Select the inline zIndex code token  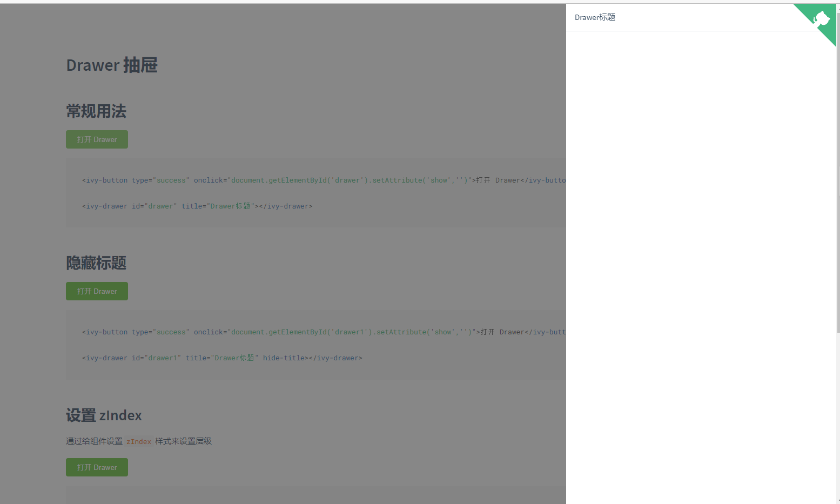pyautogui.click(x=139, y=441)
